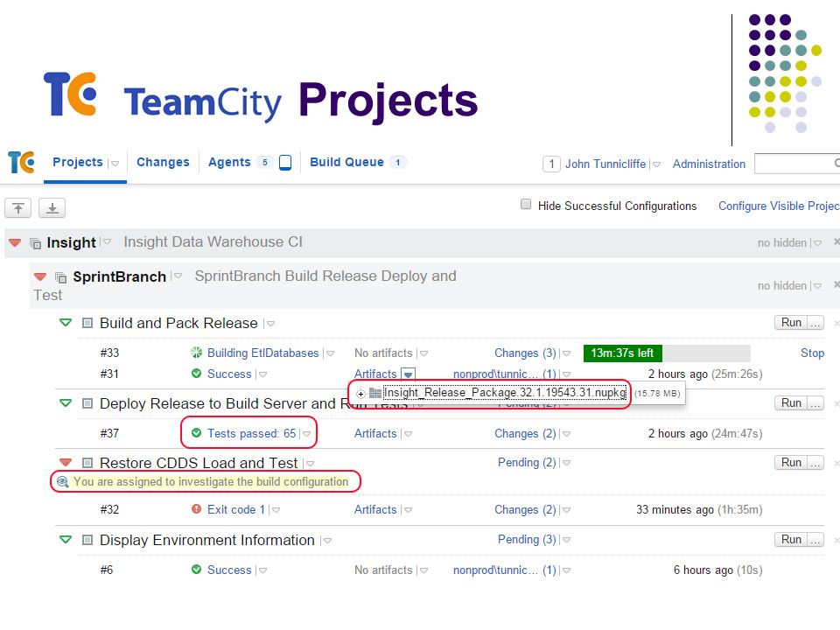Image resolution: width=840 pixels, height=630 pixels.
Task: Click Run options ellipsis for Build and Pack Release
Action: [815, 323]
